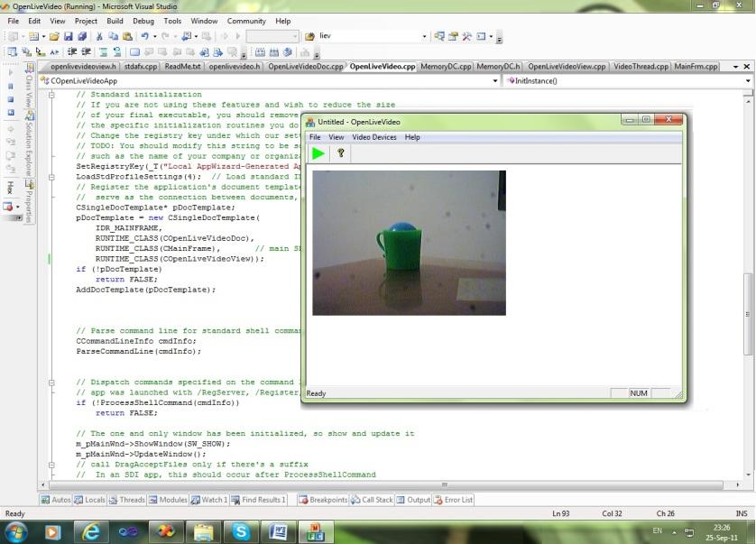Expand the COpenLiveVideoApp class dropdown
The height and width of the screenshot is (544, 756).
coord(495,81)
